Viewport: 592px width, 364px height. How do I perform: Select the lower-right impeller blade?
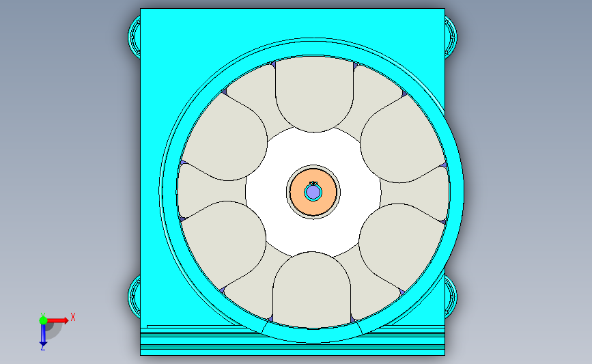pyautogui.click(x=400, y=247)
